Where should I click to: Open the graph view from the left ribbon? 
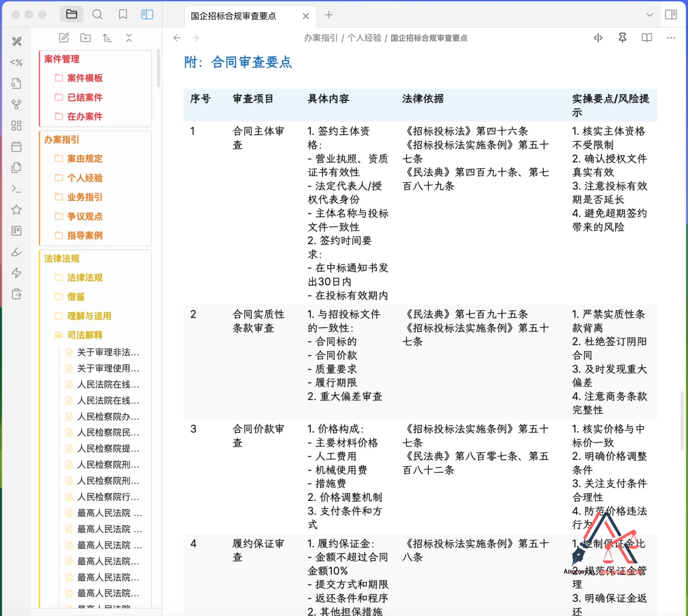pos(17,104)
